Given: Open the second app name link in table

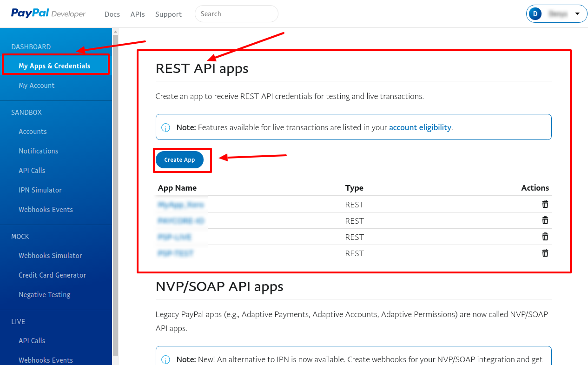Looking at the screenshot, I should tap(181, 221).
